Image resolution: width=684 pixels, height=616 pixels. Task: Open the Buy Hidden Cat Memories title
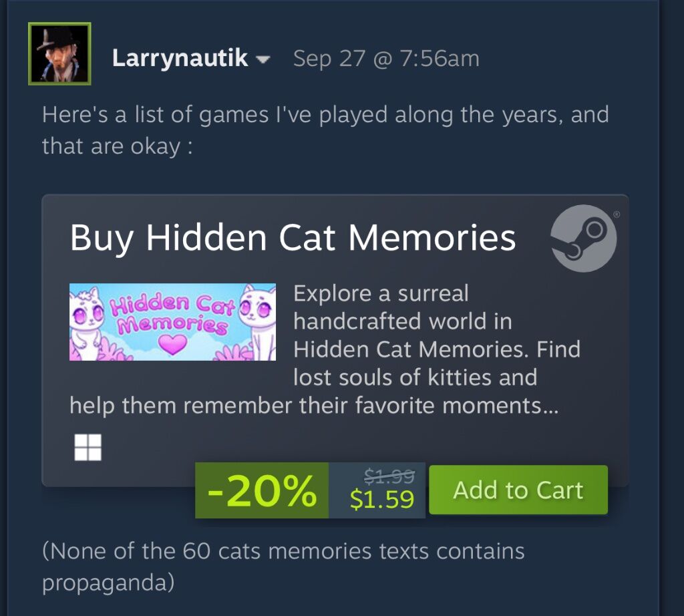(293, 238)
